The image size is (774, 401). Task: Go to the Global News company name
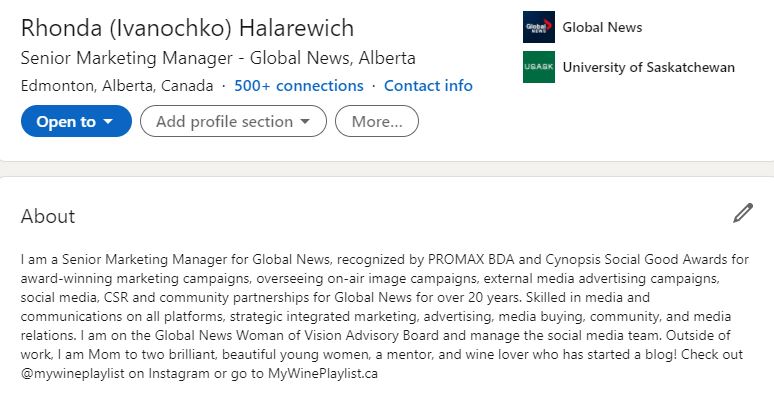point(602,28)
